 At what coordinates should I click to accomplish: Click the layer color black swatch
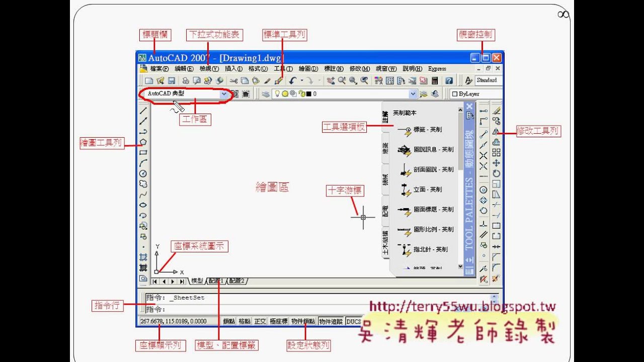(308, 94)
